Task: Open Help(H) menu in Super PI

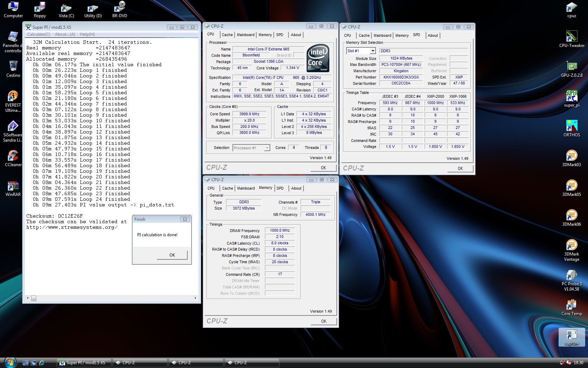Action: (x=87, y=34)
